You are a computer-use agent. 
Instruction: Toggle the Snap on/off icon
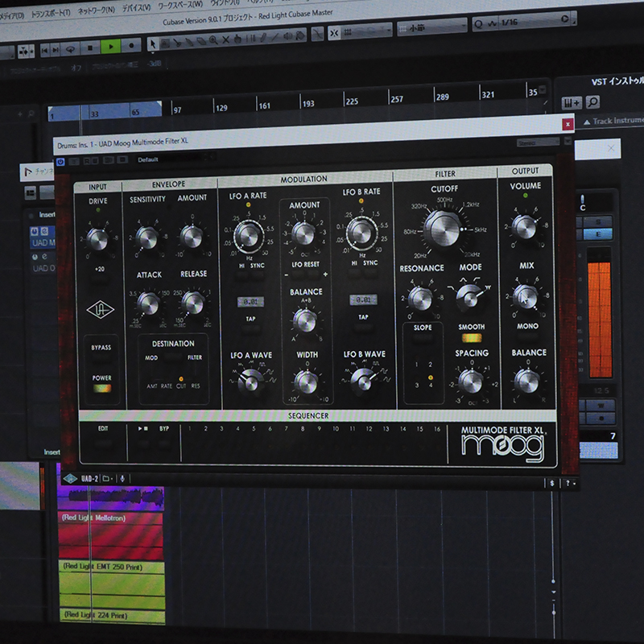click(334, 33)
